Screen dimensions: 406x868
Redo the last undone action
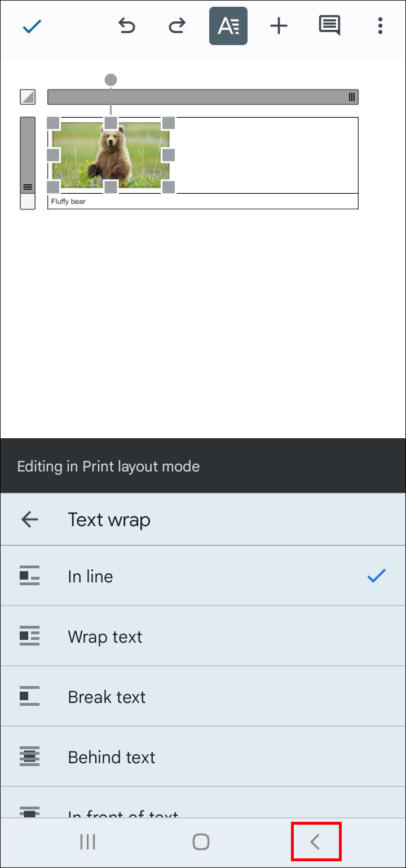[177, 26]
